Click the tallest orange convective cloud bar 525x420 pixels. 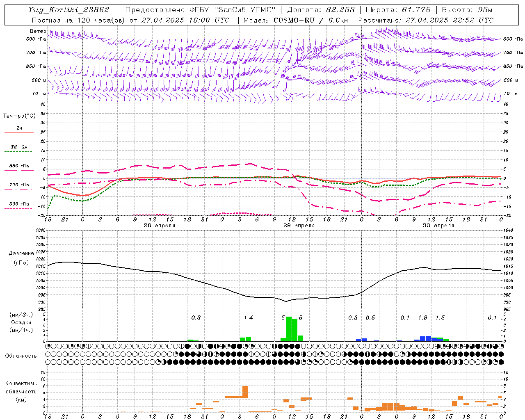pyautogui.click(x=245, y=392)
